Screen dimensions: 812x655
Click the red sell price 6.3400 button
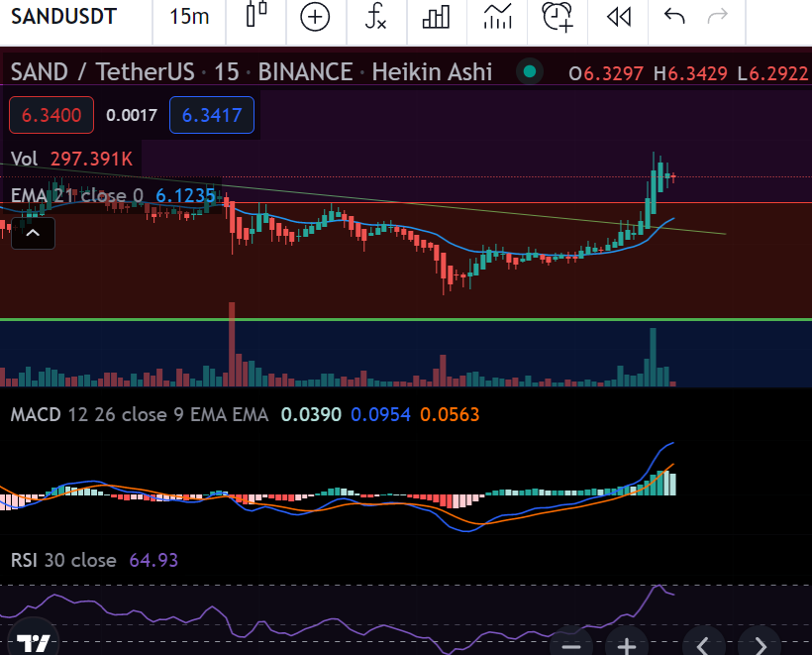(51, 115)
